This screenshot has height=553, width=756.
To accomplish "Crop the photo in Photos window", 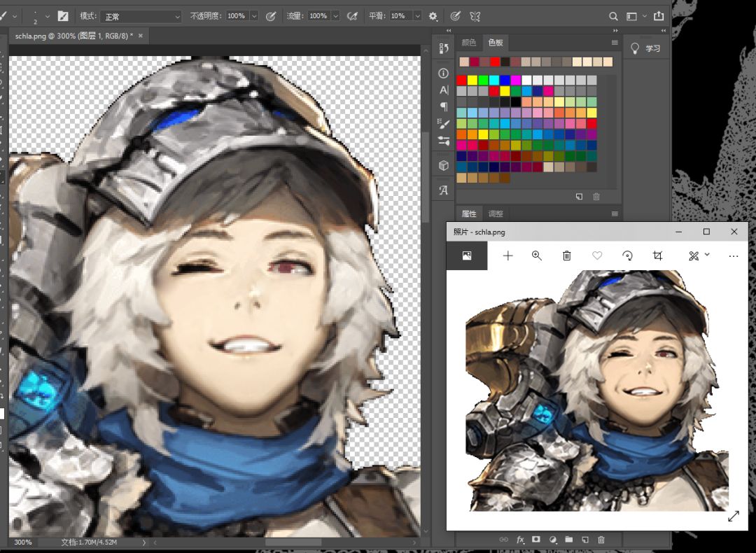I will pyautogui.click(x=657, y=255).
